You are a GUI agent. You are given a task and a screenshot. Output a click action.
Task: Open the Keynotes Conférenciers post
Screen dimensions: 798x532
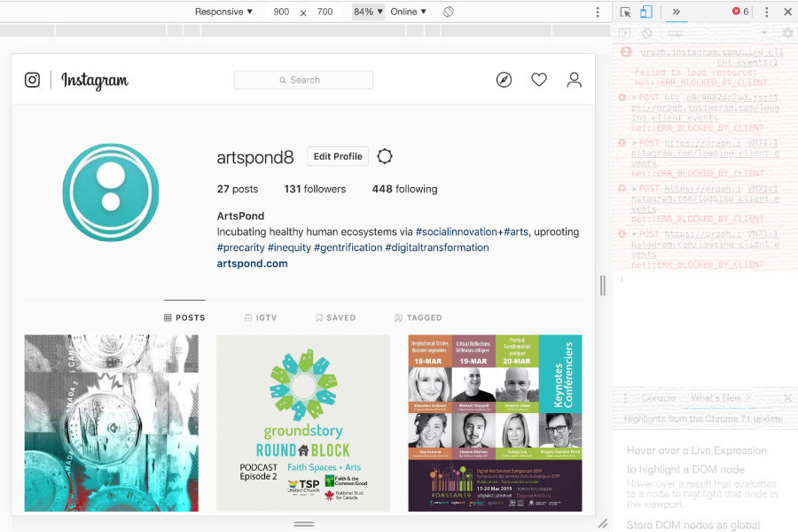point(495,423)
